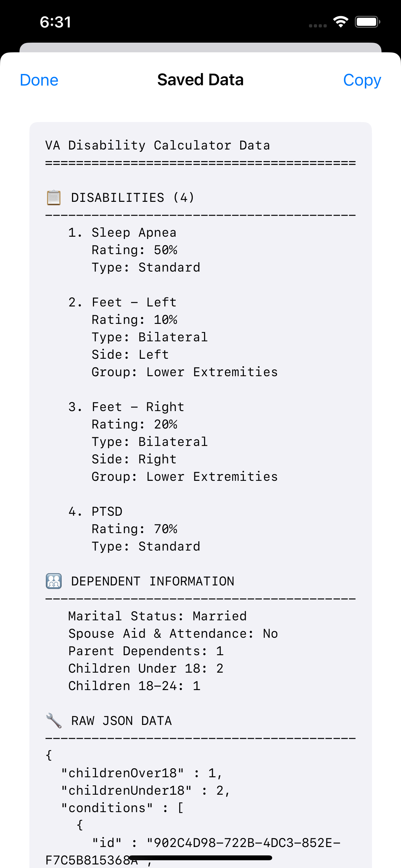Tap the status bar clock
Screen dimensions: 401x868
56,22
